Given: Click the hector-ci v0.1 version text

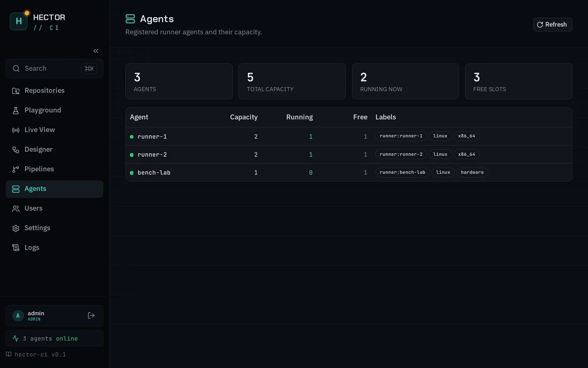Looking at the screenshot, I should point(40,354).
